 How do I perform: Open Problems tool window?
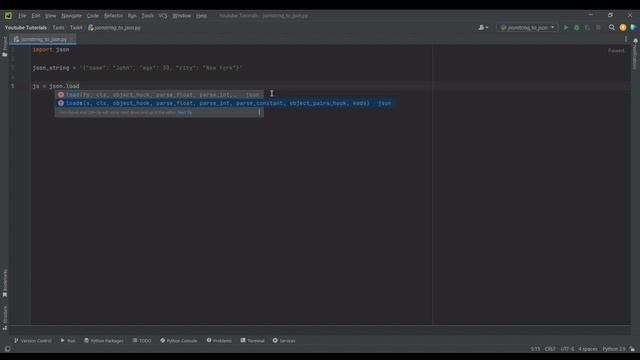coord(219,340)
